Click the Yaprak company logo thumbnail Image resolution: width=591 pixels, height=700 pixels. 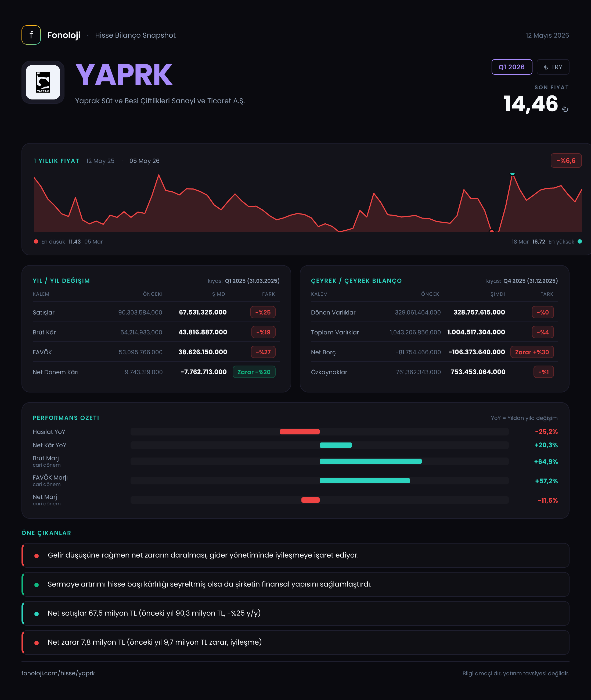click(43, 82)
